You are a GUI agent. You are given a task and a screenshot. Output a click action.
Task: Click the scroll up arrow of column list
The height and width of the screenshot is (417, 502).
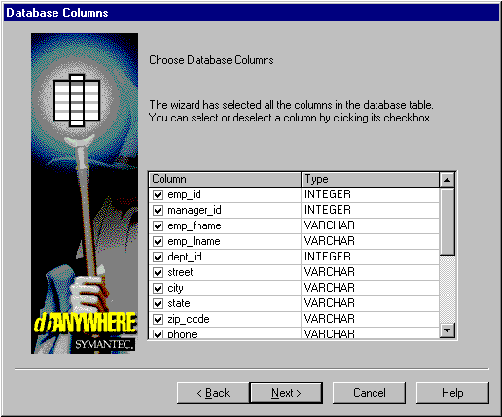pos(447,180)
